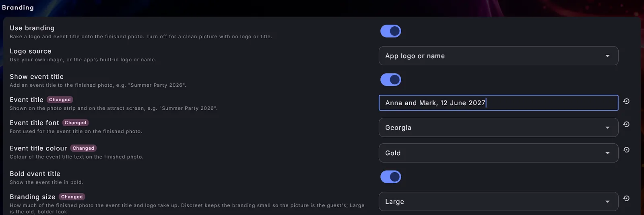Reset the Event title to default
The width and height of the screenshot is (644, 215).
coord(626,101)
